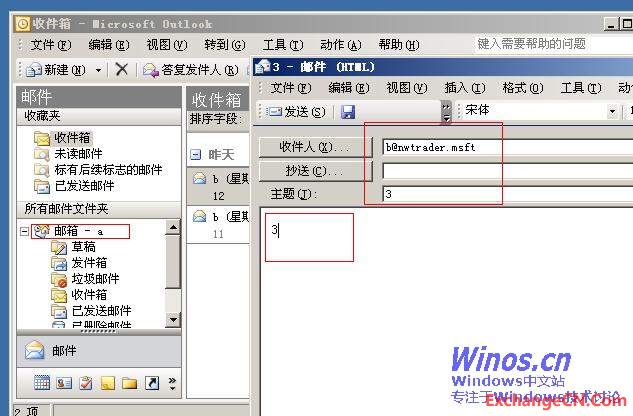
Task: Collapse the 邮箱 - a mailbox tree
Action: click(x=25, y=231)
